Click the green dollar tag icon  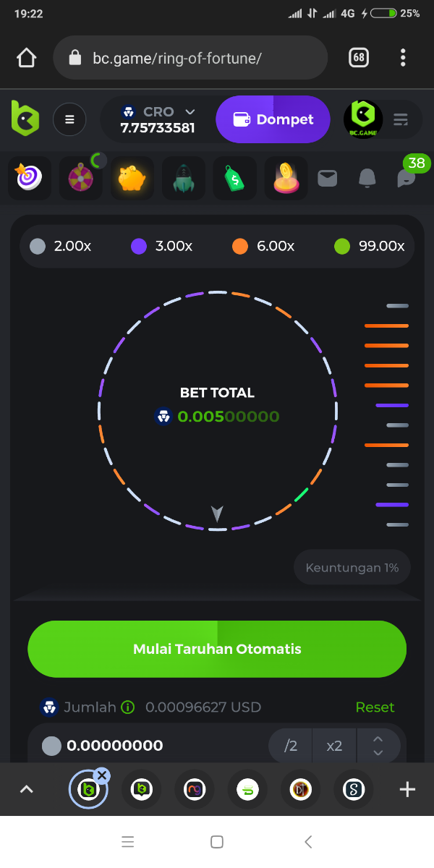(234, 178)
